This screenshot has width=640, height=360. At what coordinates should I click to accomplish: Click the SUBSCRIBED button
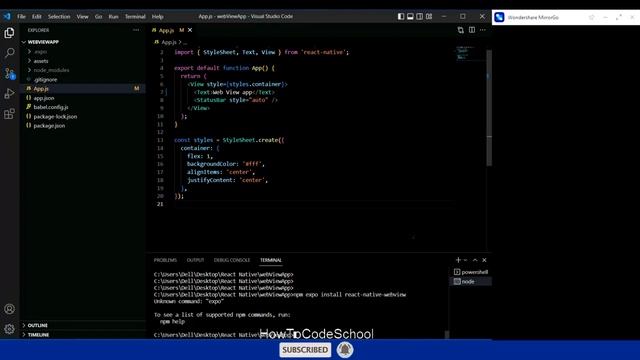pos(305,350)
